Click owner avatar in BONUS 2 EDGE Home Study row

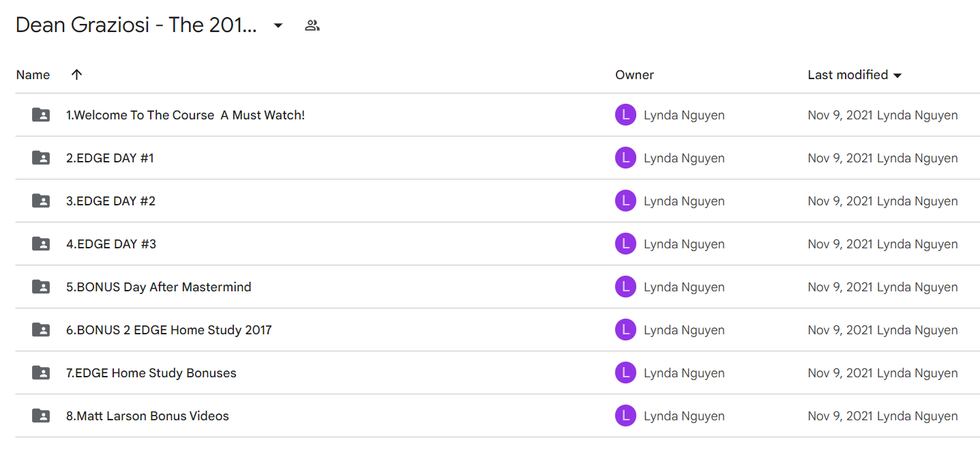[625, 330]
